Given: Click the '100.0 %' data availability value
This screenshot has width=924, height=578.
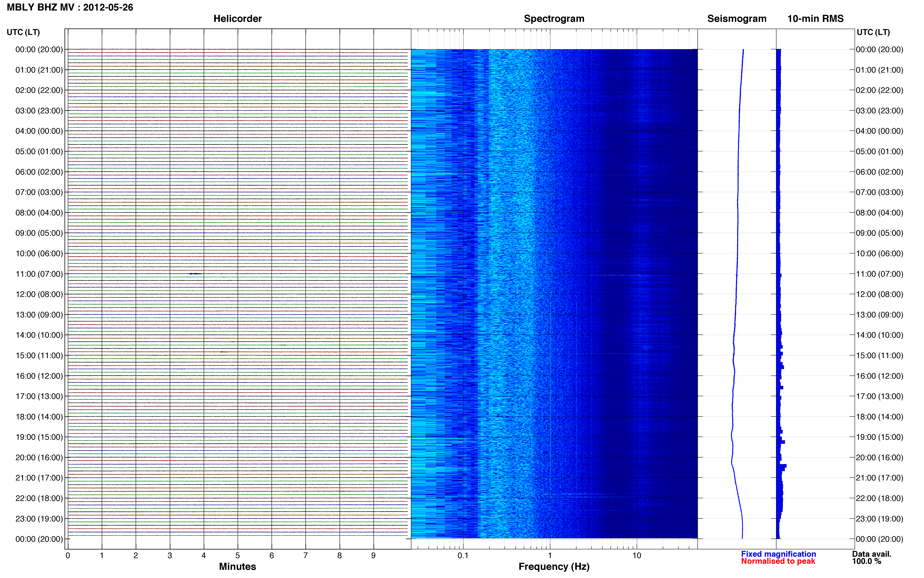Looking at the screenshot, I should (866, 561).
